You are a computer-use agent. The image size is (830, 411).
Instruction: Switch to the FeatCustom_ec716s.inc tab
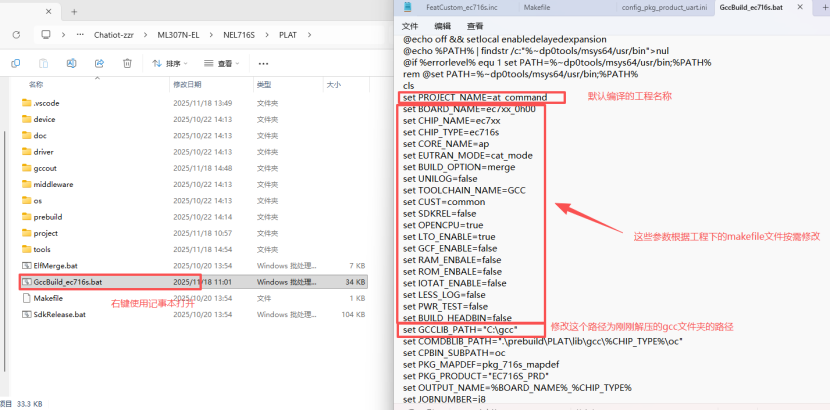[x=462, y=7]
